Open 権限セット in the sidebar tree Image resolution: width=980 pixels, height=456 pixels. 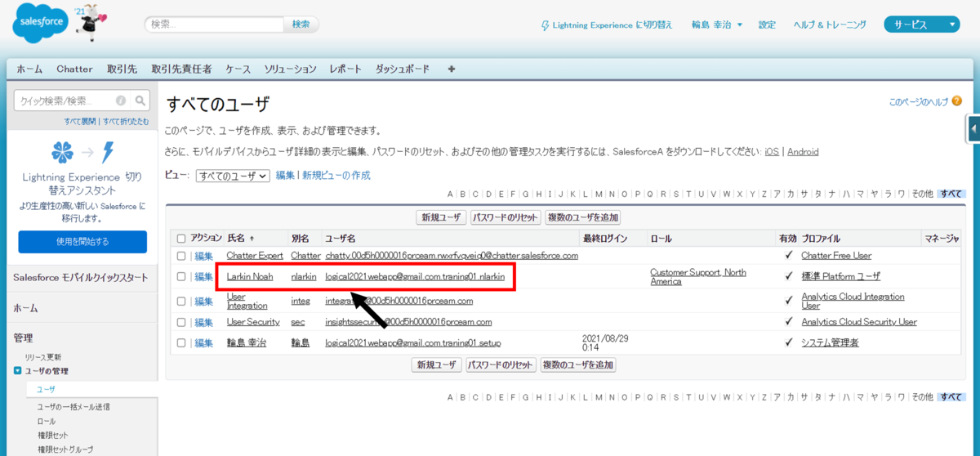tap(54, 435)
